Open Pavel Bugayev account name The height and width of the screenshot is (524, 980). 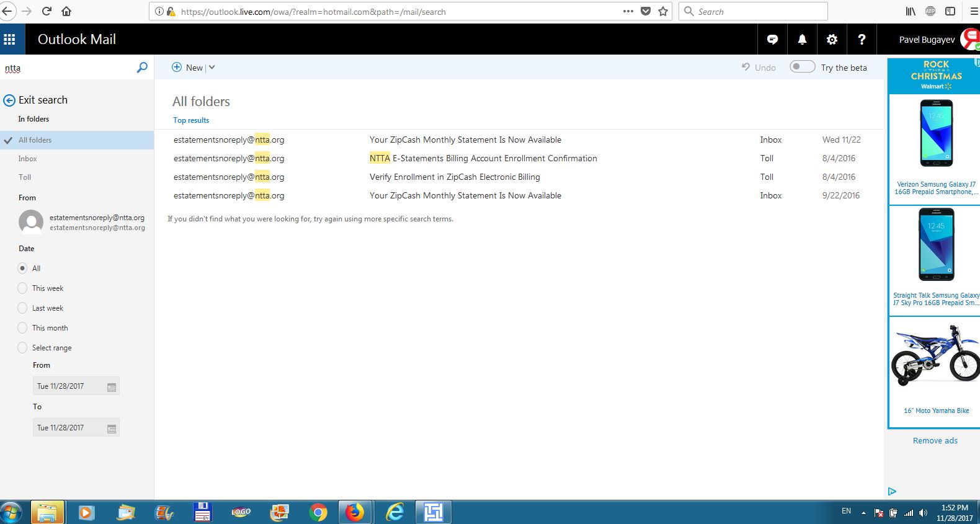click(x=927, y=40)
